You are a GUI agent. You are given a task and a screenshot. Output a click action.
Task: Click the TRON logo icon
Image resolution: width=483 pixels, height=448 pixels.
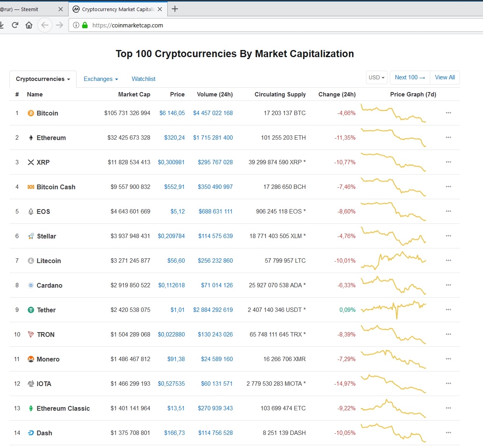(31, 335)
